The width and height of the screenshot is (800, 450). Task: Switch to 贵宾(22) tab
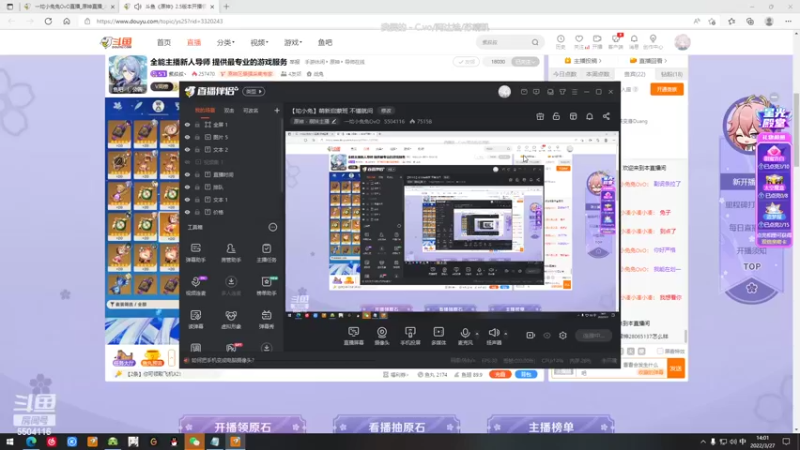tap(635, 74)
